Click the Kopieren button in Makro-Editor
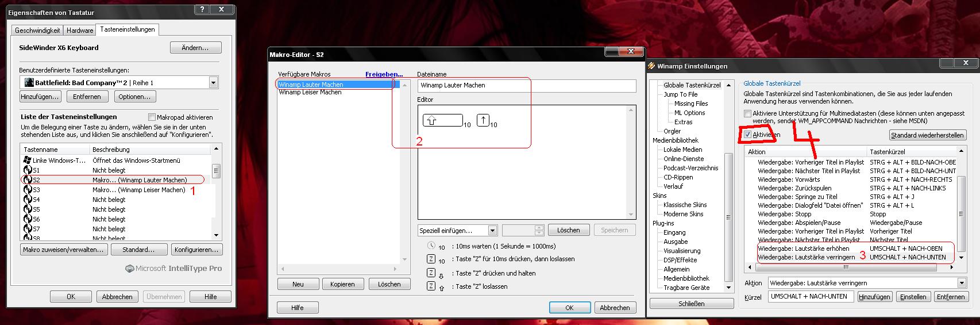This screenshot has height=325, width=980. (343, 284)
